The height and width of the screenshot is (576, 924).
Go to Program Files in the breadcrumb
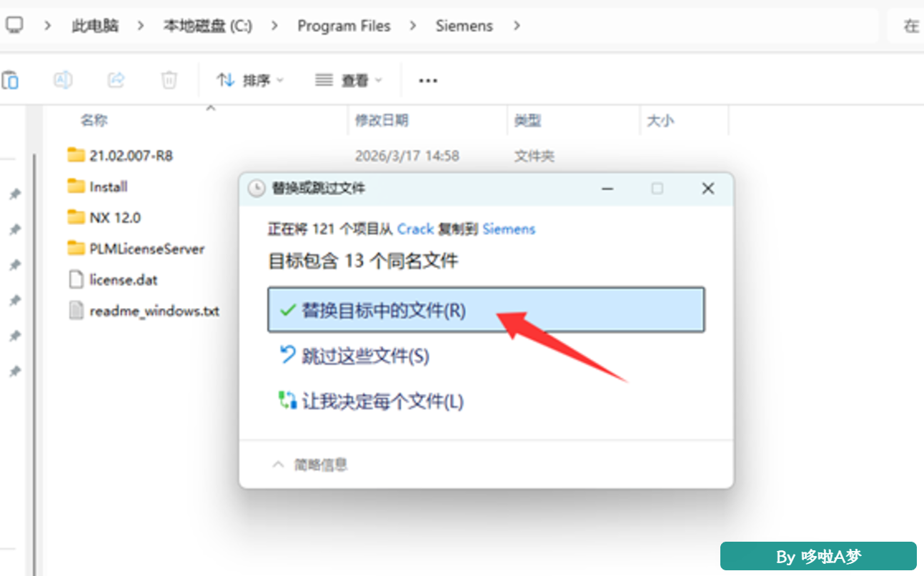(x=344, y=26)
